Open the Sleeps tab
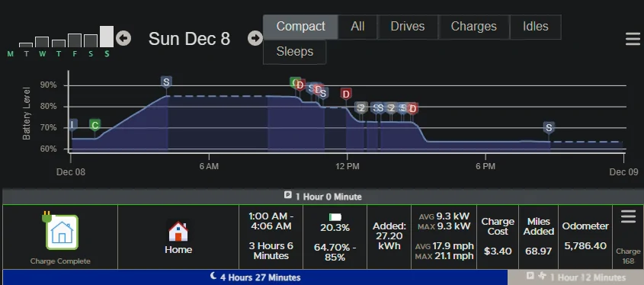The image size is (644, 285). (x=294, y=52)
